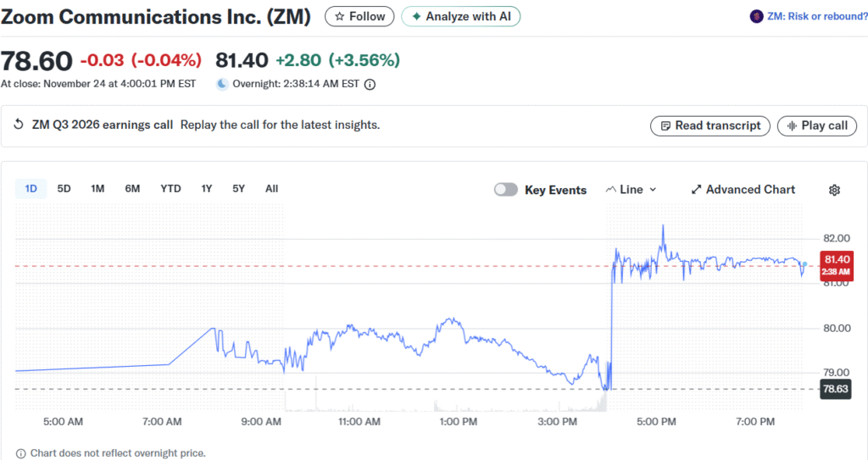Click the earnings call replay icon
The height and width of the screenshot is (460, 868).
(19, 125)
